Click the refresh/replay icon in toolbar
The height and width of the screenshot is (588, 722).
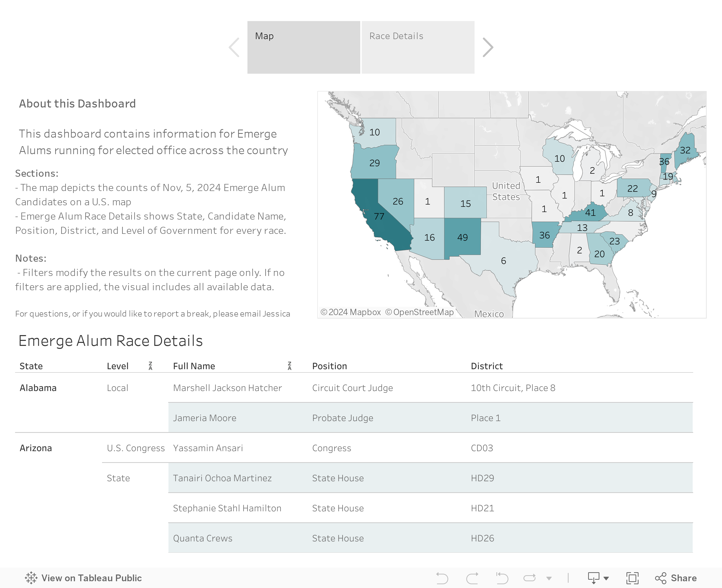click(529, 578)
